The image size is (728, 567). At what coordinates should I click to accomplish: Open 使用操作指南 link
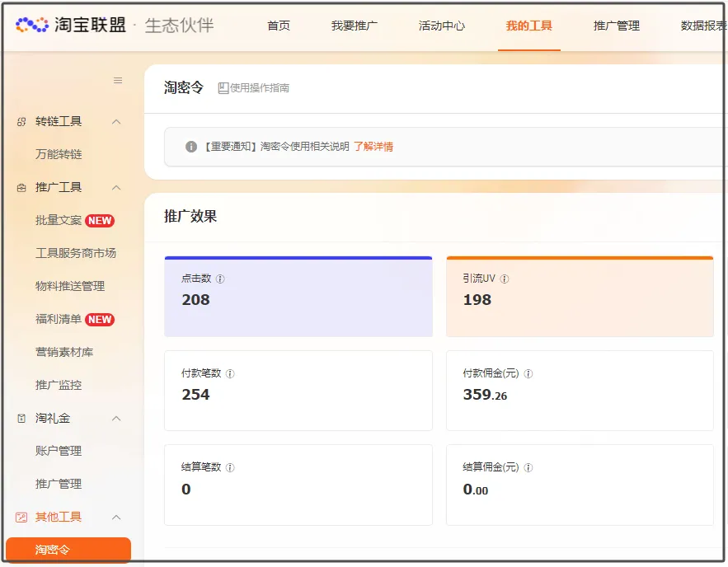[x=260, y=87]
